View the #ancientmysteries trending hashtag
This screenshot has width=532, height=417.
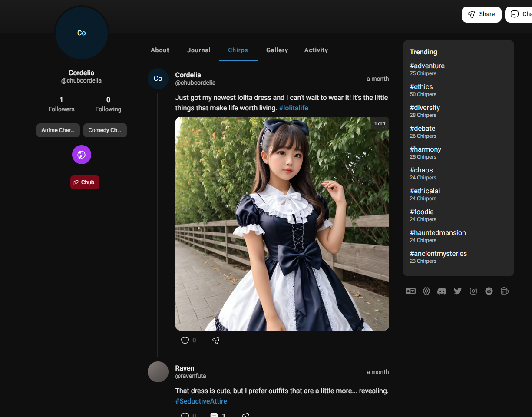(x=439, y=254)
